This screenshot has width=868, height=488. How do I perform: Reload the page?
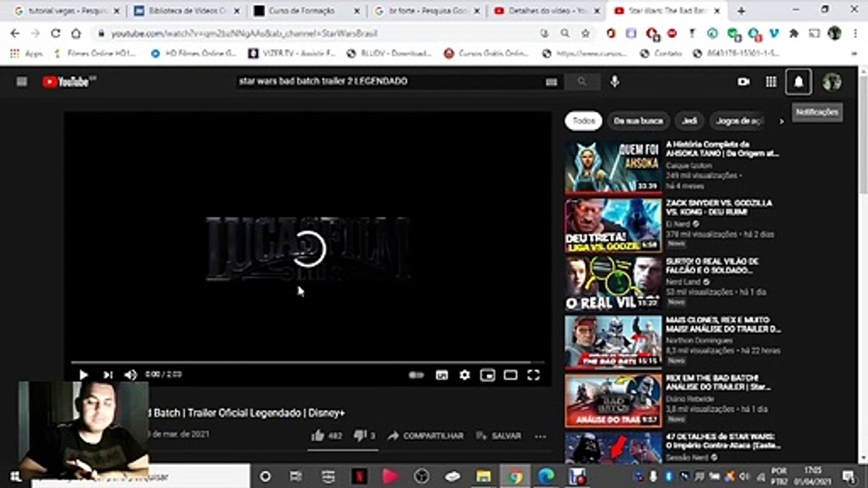(56, 33)
